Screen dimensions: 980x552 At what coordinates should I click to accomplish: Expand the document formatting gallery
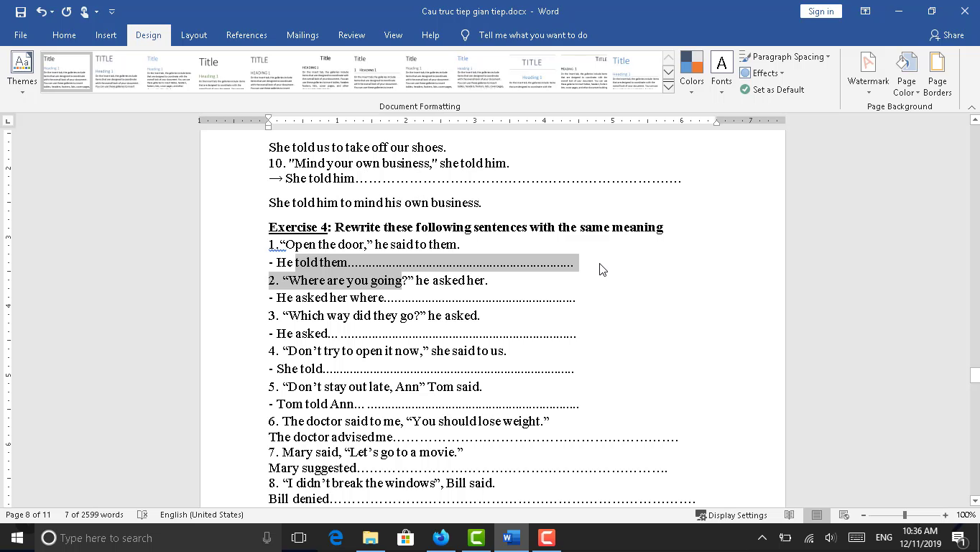[x=668, y=87]
